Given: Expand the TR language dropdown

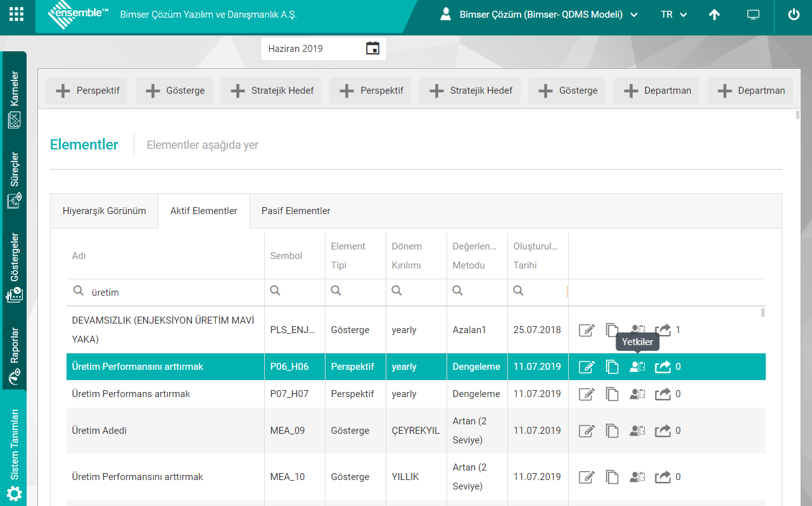Looking at the screenshot, I should click(674, 15).
